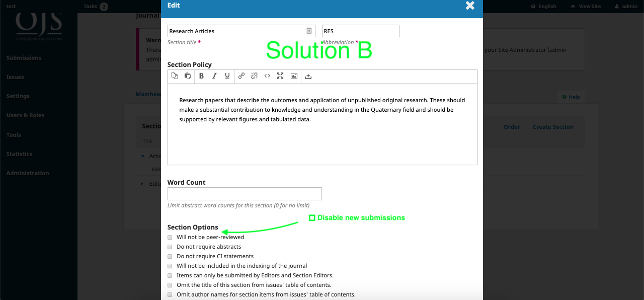Check 'Omit author names for section items' option

coord(170,294)
